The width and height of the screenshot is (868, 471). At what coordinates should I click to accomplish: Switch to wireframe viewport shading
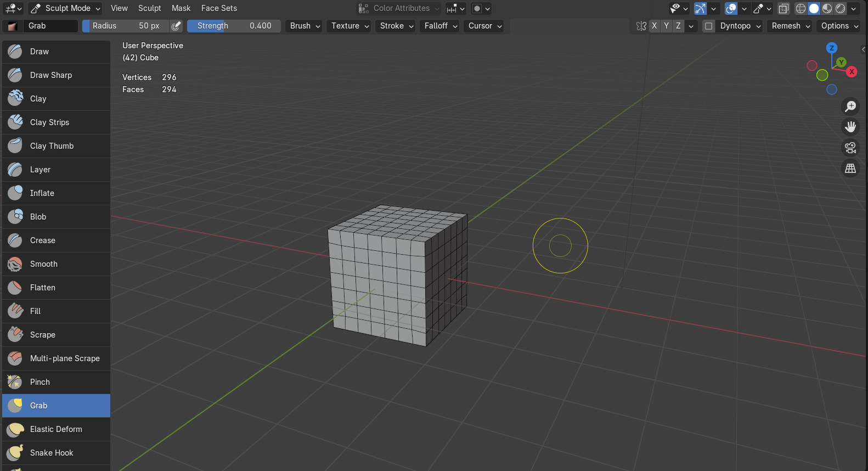coord(801,8)
